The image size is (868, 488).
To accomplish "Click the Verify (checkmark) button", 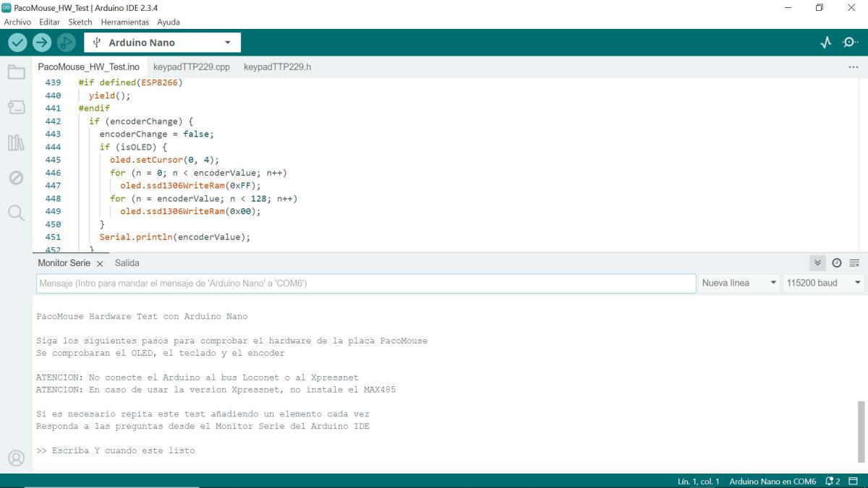I will click(17, 43).
